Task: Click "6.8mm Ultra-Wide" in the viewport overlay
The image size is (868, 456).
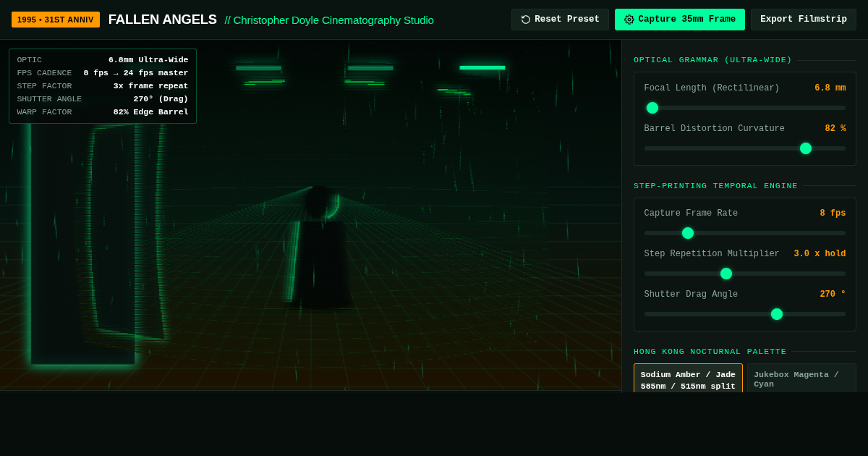Action: click(148, 60)
